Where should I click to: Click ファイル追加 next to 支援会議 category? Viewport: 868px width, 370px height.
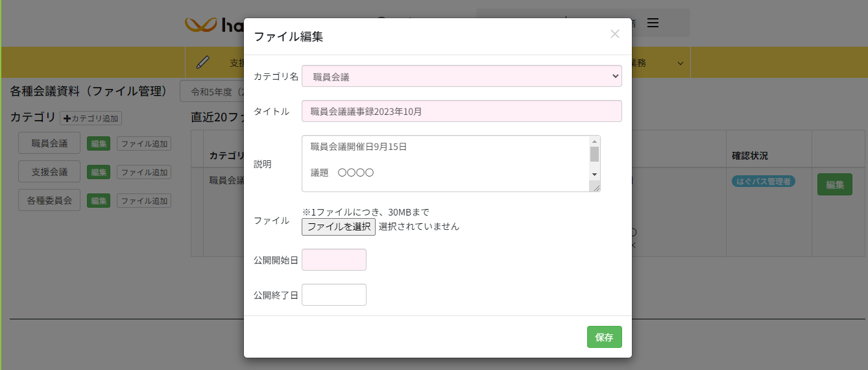(x=144, y=172)
